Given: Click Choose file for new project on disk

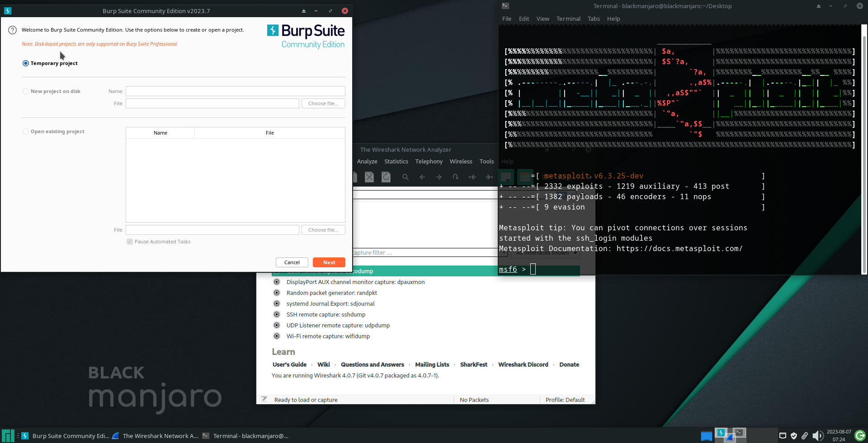Looking at the screenshot, I should 323,103.
